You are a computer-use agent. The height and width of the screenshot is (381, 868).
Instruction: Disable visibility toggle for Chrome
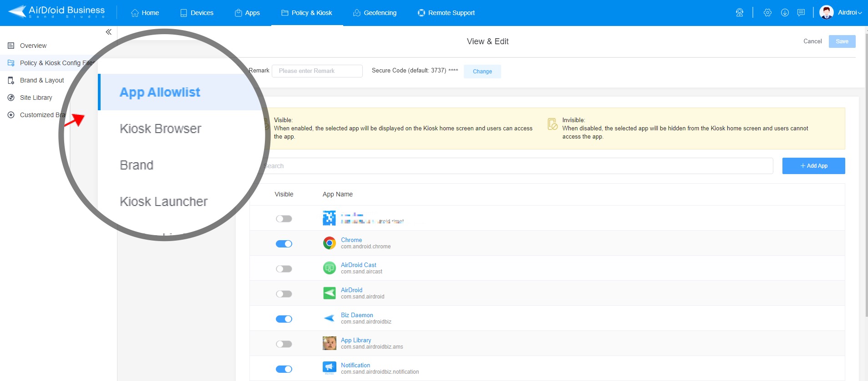pyautogui.click(x=284, y=244)
